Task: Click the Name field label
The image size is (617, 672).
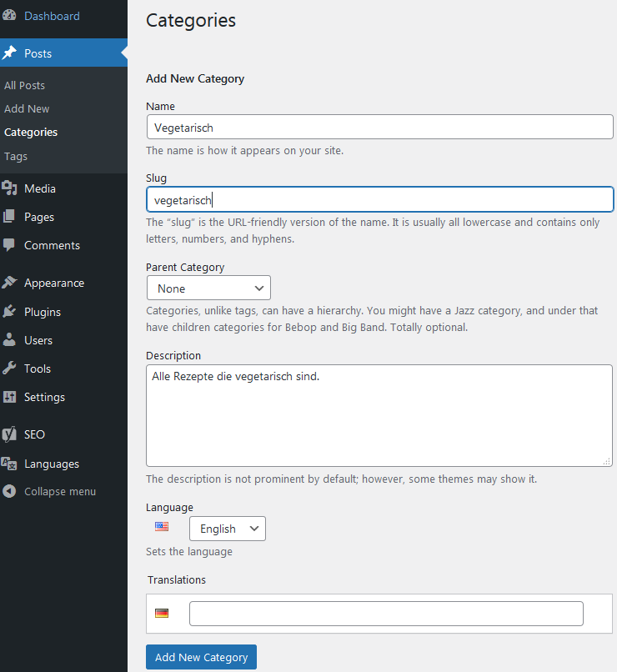Action: (x=160, y=106)
